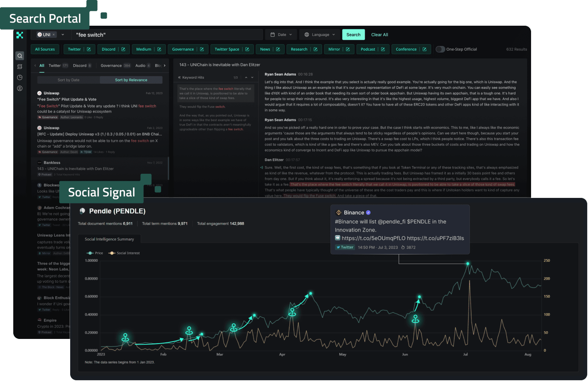588x381 pixels.
Task: Click the green Search button
Action: [353, 35]
